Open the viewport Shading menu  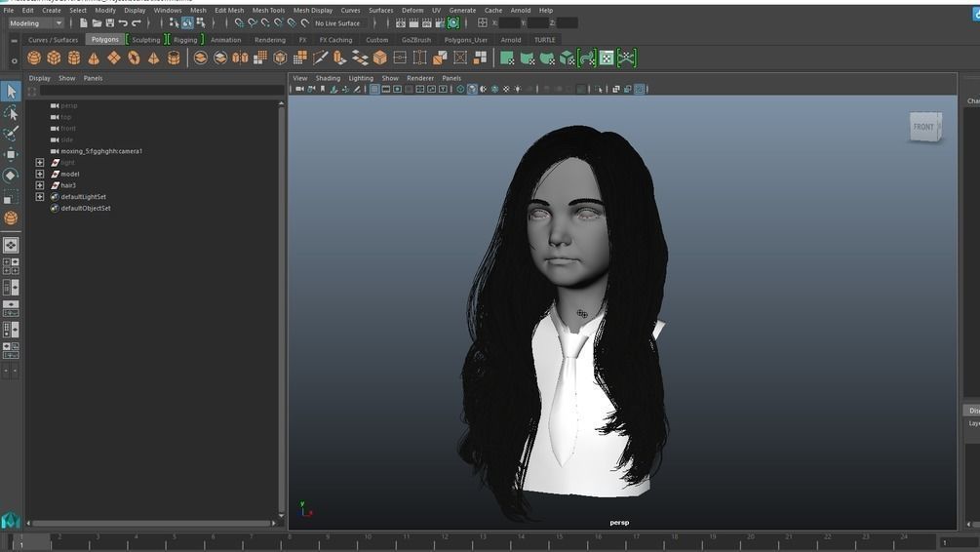[328, 78]
